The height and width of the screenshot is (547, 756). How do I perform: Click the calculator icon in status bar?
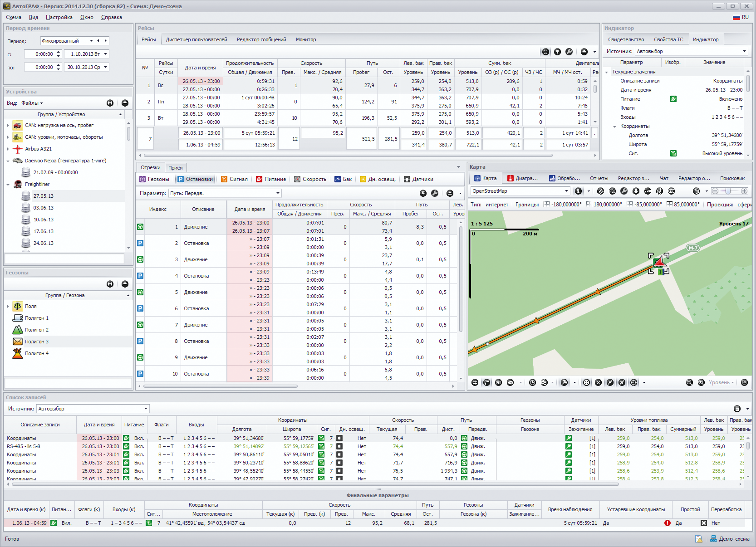698,539
